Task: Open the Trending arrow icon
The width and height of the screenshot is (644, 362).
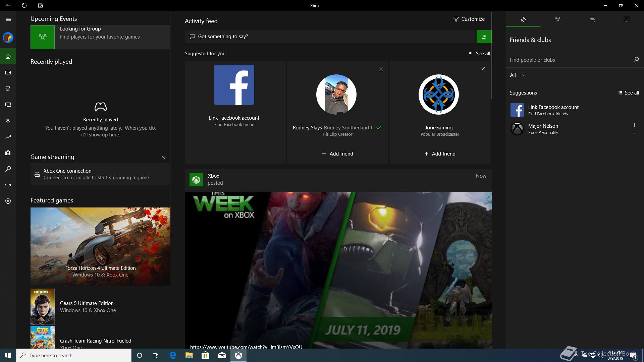Action: [8, 137]
